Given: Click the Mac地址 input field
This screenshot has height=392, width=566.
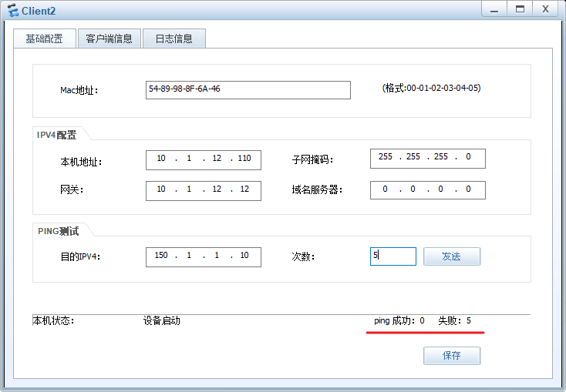Looking at the screenshot, I should pyautogui.click(x=248, y=90).
